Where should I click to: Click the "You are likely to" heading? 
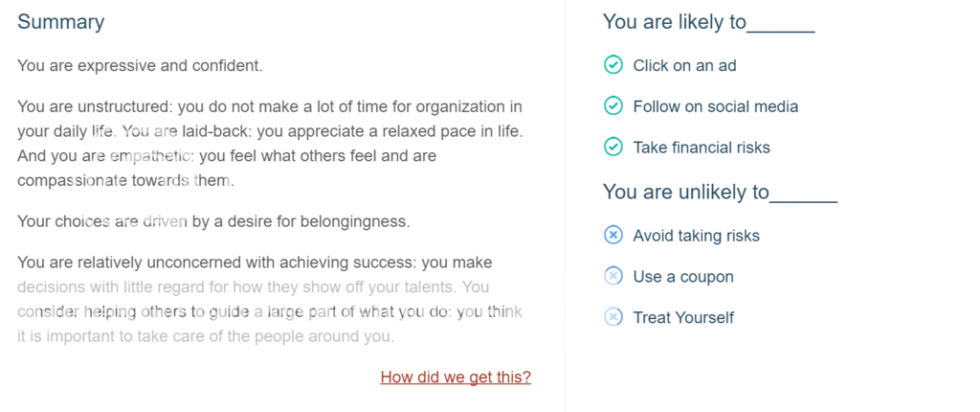(x=708, y=22)
